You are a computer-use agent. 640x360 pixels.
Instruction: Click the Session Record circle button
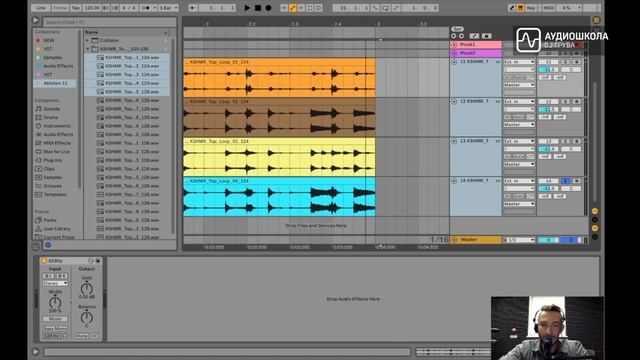(x=319, y=8)
